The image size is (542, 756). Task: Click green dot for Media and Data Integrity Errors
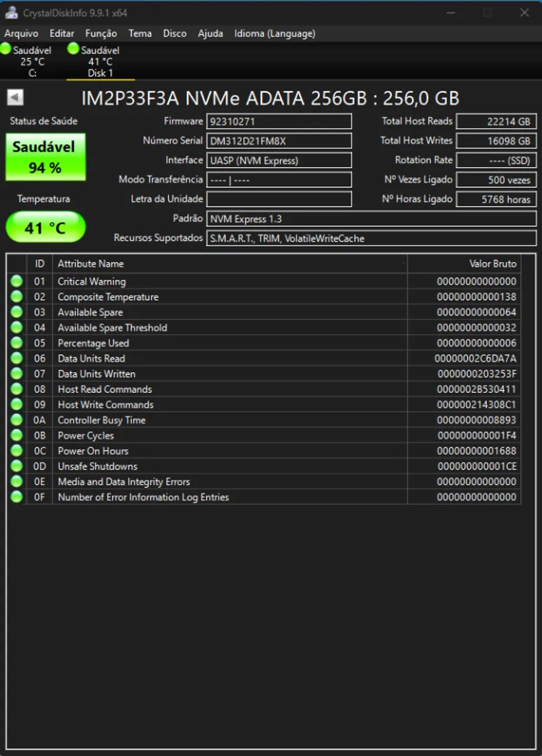point(17,481)
